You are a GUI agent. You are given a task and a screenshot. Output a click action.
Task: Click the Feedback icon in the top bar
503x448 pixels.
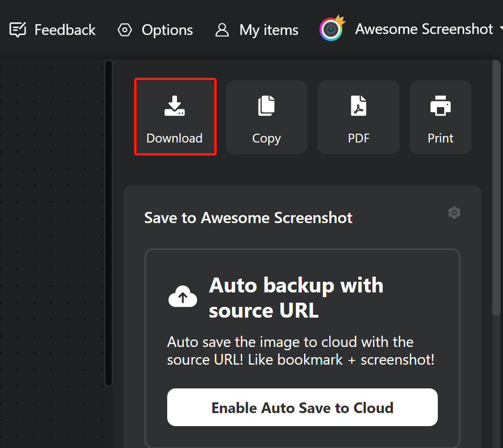18,30
